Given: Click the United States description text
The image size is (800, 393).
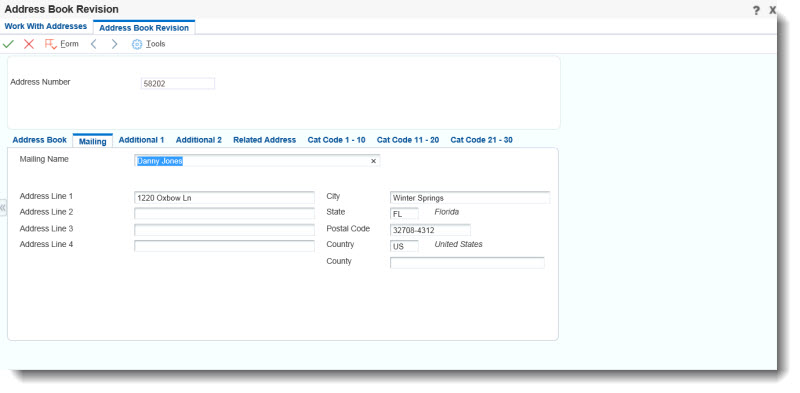Looking at the screenshot, I should pos(458,244).
